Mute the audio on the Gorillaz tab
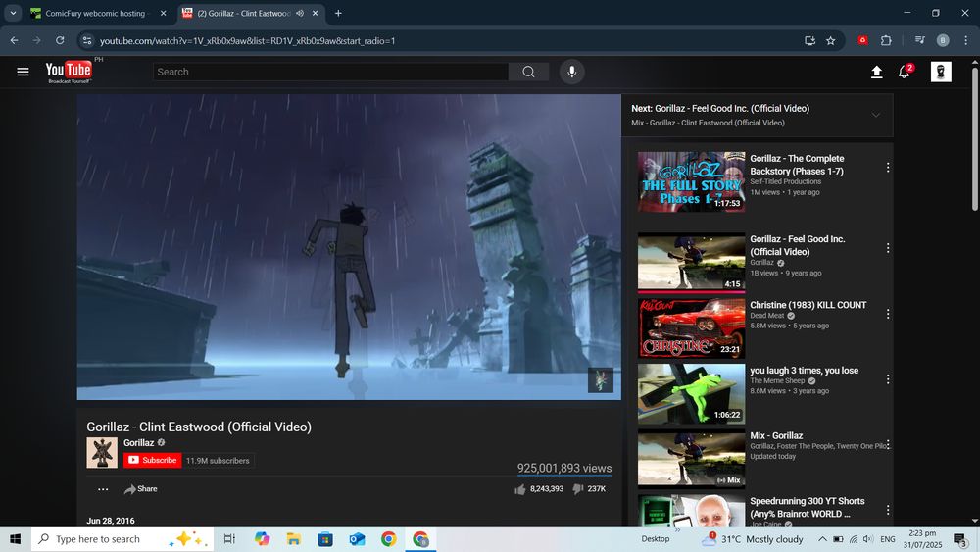 (300, 13)
